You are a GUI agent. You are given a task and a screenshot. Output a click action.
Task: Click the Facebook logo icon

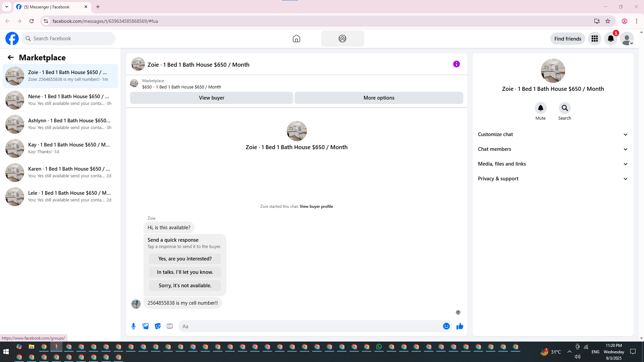click(12, 39)
